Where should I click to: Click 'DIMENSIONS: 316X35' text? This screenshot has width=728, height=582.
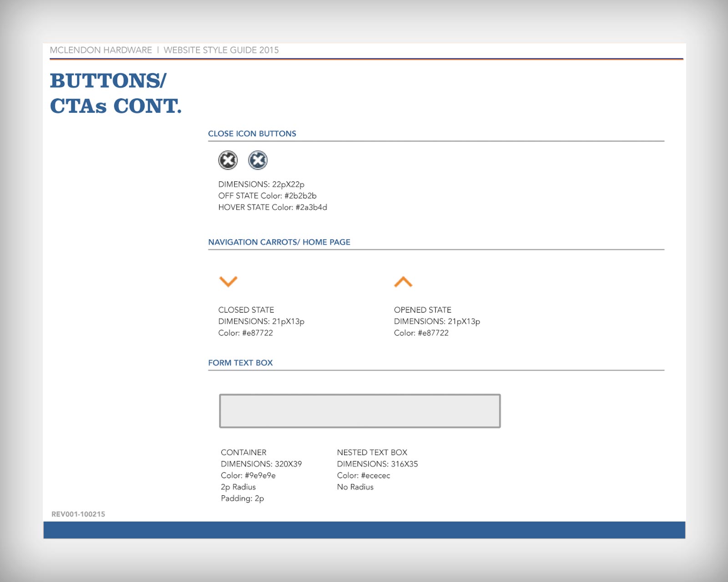[x=377, y=464]
